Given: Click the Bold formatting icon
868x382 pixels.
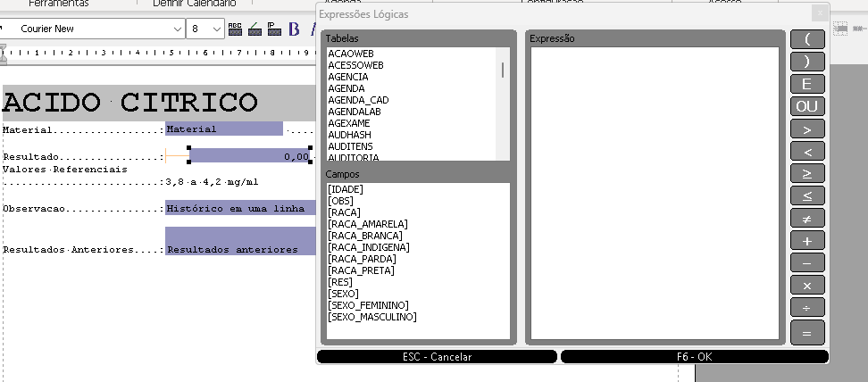Looking at the screenshot, I should [x=294, y=29].
